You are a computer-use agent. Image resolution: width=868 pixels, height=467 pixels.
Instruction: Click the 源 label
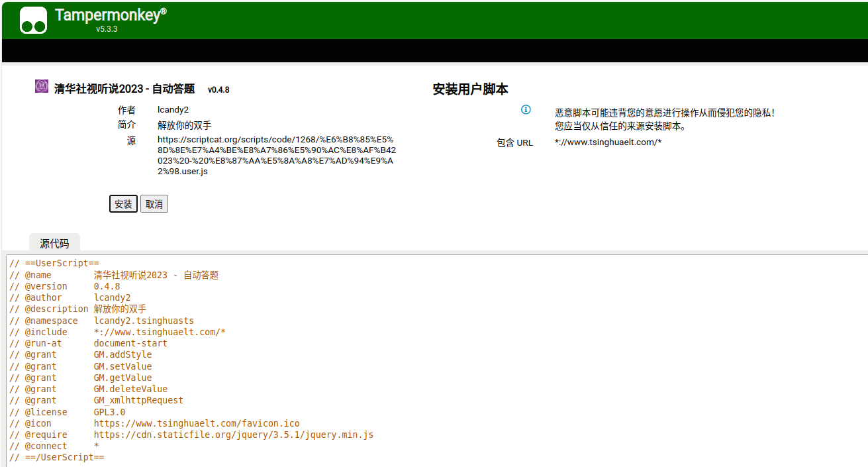click(x=132, y=141)
